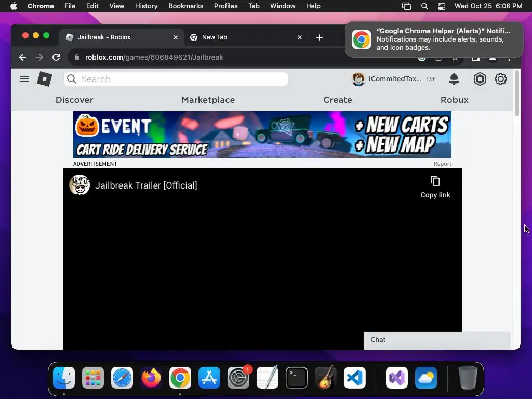Screen dimensions: 532x399
Task: Open the View menu
Action: tap(117, 6)
